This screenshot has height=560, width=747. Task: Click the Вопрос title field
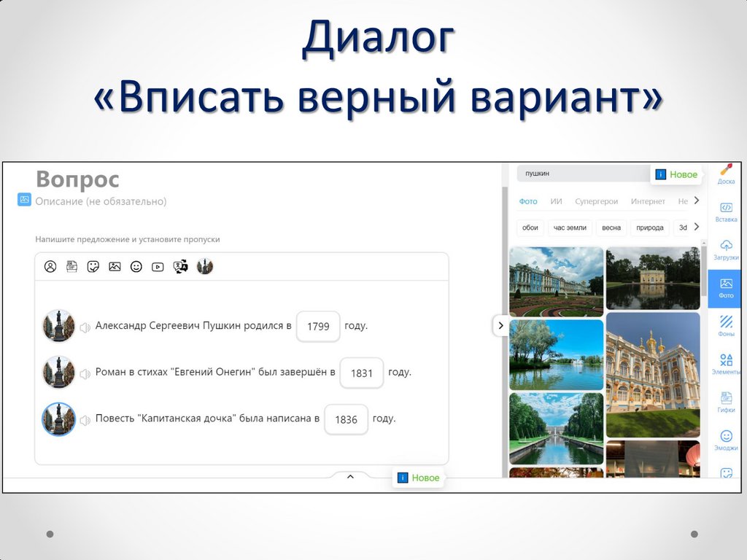tap(77, 179)
